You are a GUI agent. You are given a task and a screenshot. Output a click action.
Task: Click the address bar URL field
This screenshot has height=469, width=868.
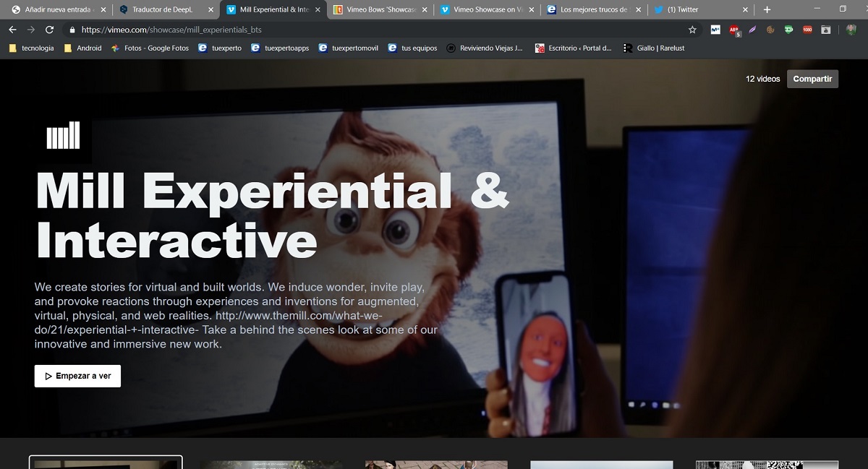point(362,30)
